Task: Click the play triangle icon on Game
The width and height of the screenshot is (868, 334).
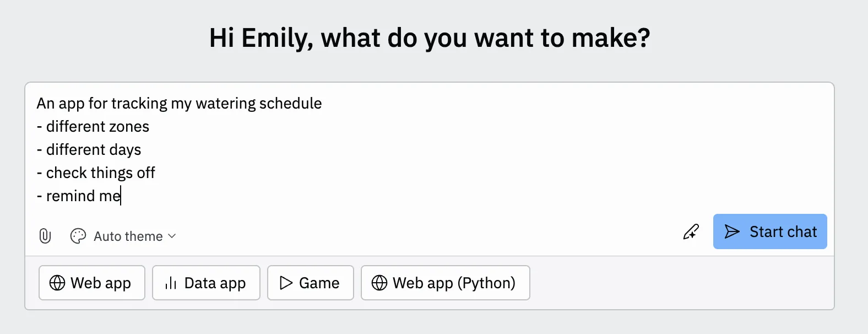Action: [286, 283]
